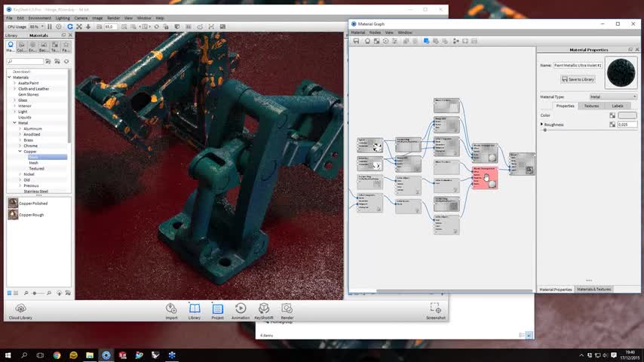The width and height of the screenshot is (644, 362).
Task: Open the Nodes menu in Material Graph
Action: click(x=375, y=32)
